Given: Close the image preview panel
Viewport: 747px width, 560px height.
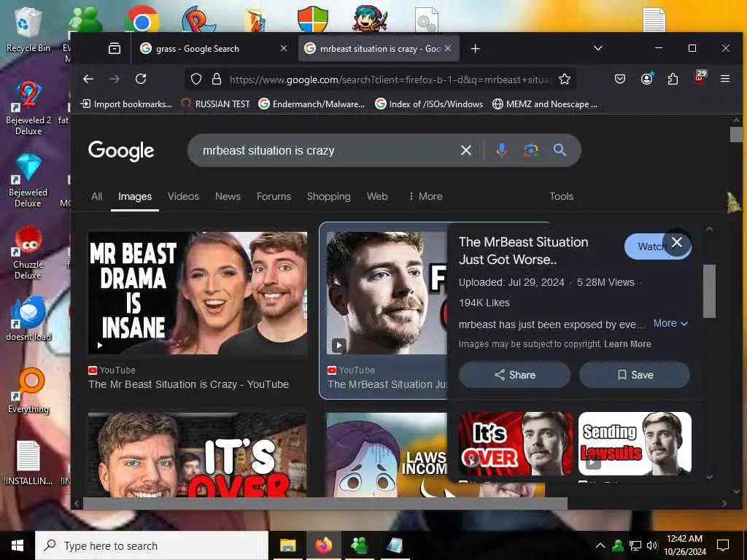Looking at the screenshot, I should click(676, 242).
